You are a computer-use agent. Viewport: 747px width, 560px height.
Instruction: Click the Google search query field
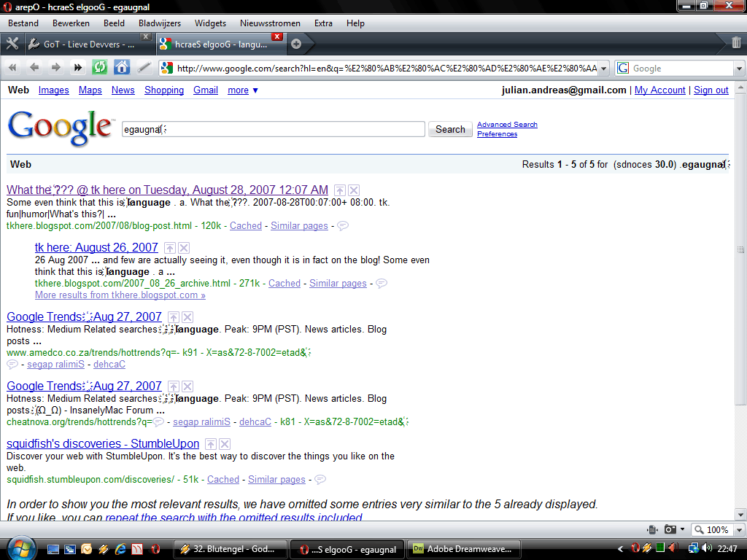point(273,129)
